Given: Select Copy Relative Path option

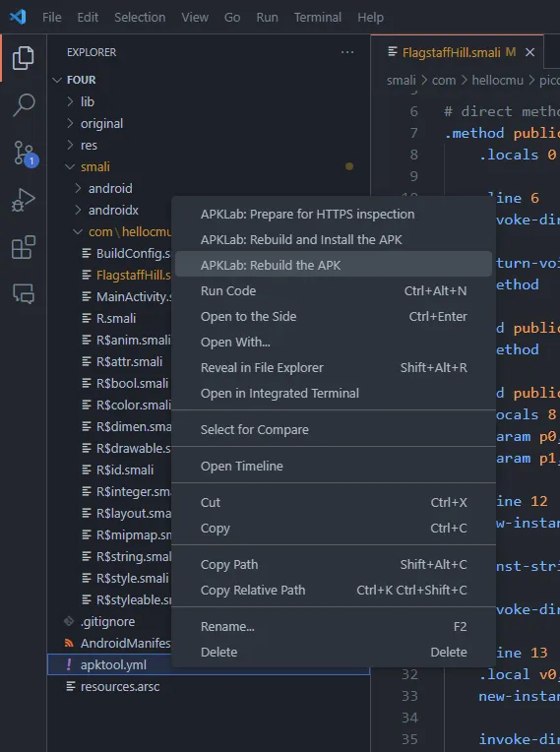Looking at the screenshot, I should (x=334, y=590).
